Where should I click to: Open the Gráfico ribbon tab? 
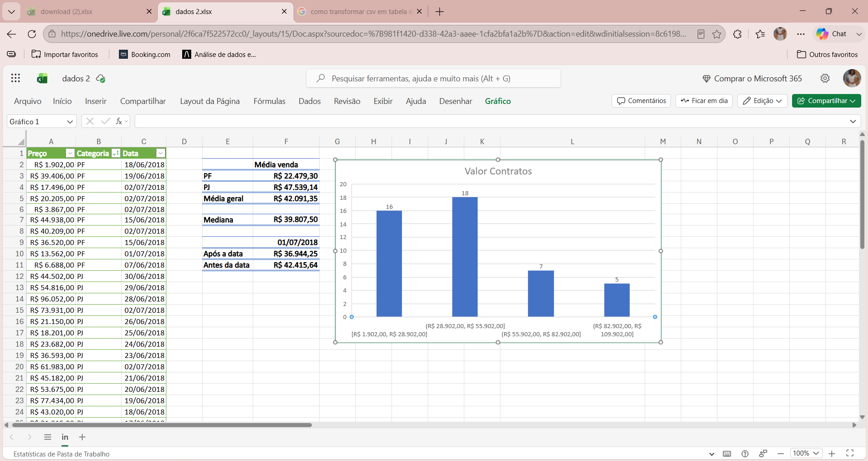pos(498,101)
